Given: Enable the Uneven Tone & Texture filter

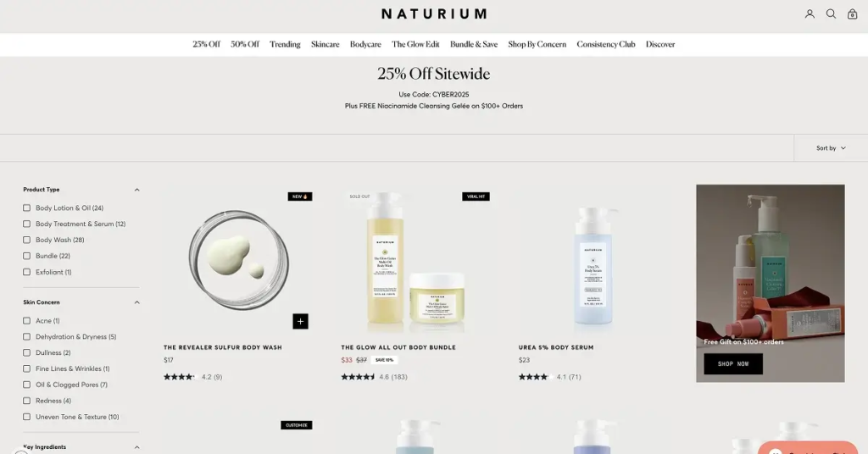Looking at the screenshot, I should click(26, 417).
